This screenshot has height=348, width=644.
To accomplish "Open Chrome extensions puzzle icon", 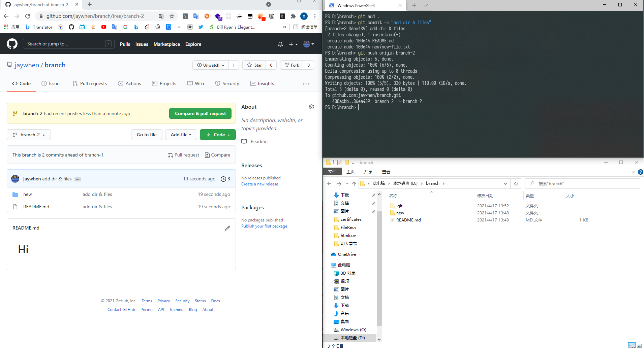I will [x=293, y=16].
